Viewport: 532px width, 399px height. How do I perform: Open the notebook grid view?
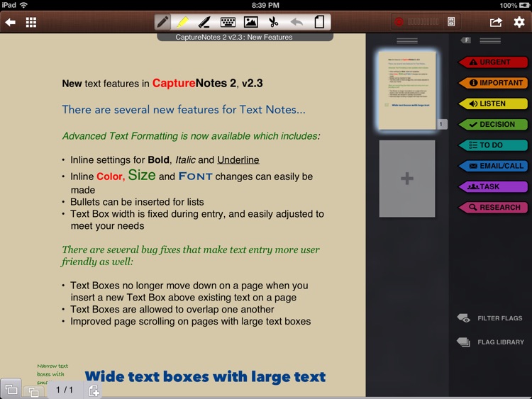point(31,23)
